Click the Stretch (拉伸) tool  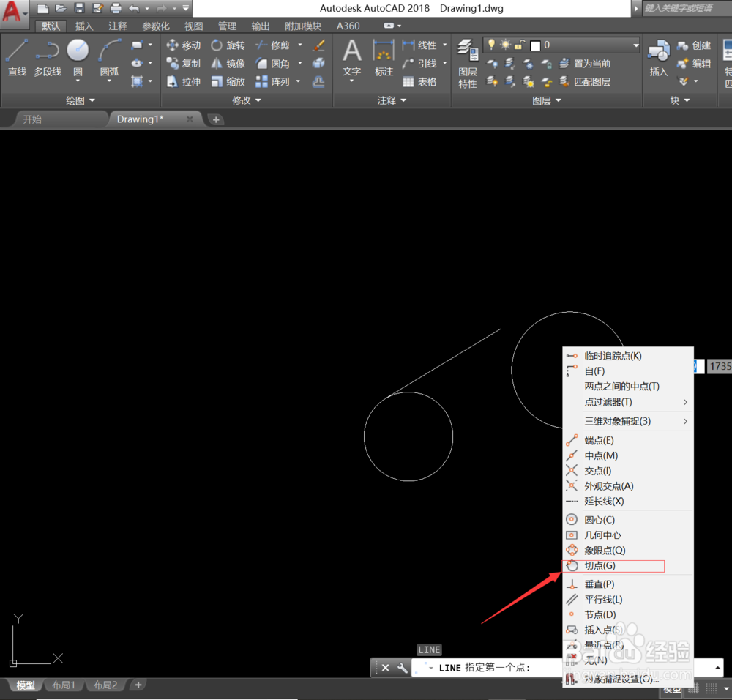click(x=184, y=82)
